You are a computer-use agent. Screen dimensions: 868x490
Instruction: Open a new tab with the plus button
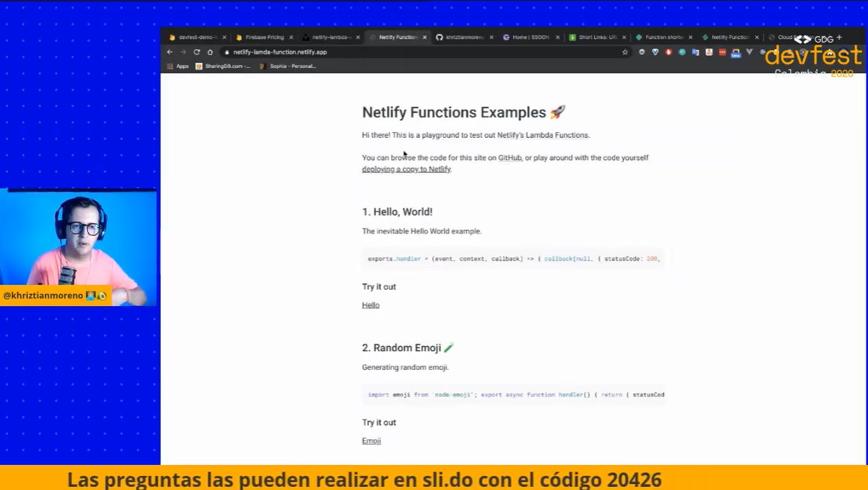tap(839, 37)
